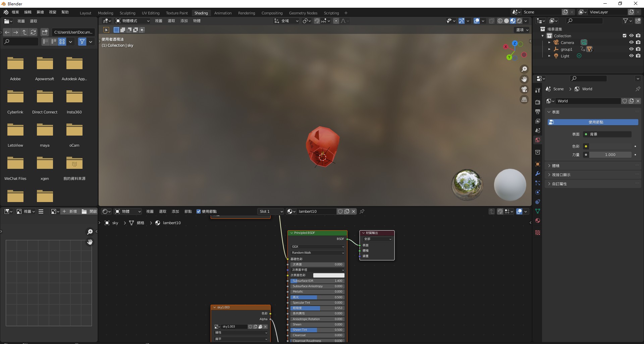Click the 力量 strength value slider
Viewport: 644px width, 344px height.
(x=610, y=155)
